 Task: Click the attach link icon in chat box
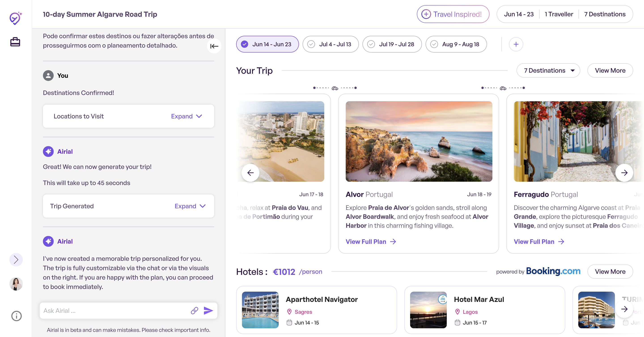[195, 311]
